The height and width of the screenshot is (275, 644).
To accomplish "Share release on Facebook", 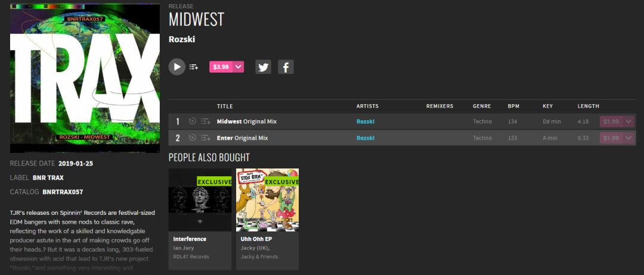I will click(x=286, y=67).
